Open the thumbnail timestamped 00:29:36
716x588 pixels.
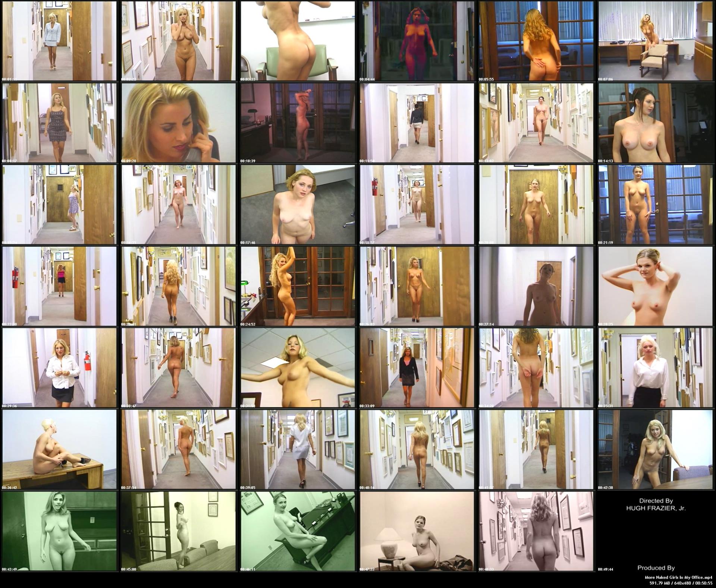(59, 367)
